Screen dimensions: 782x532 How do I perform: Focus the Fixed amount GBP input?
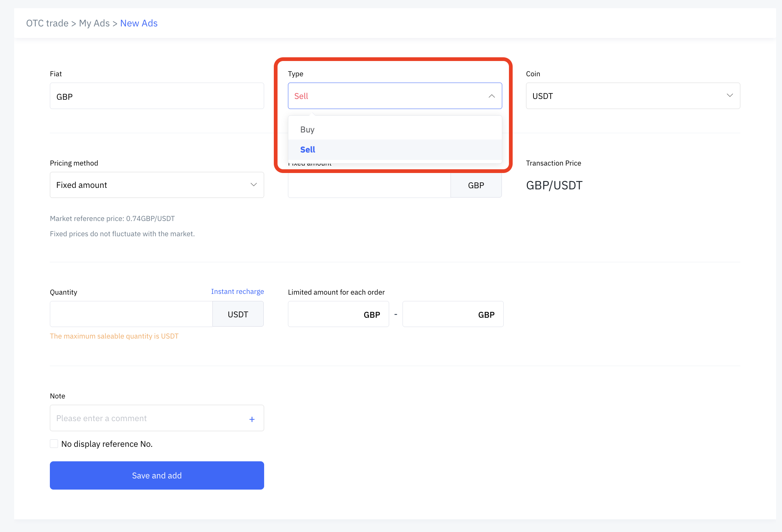click(x=369, y=186)
